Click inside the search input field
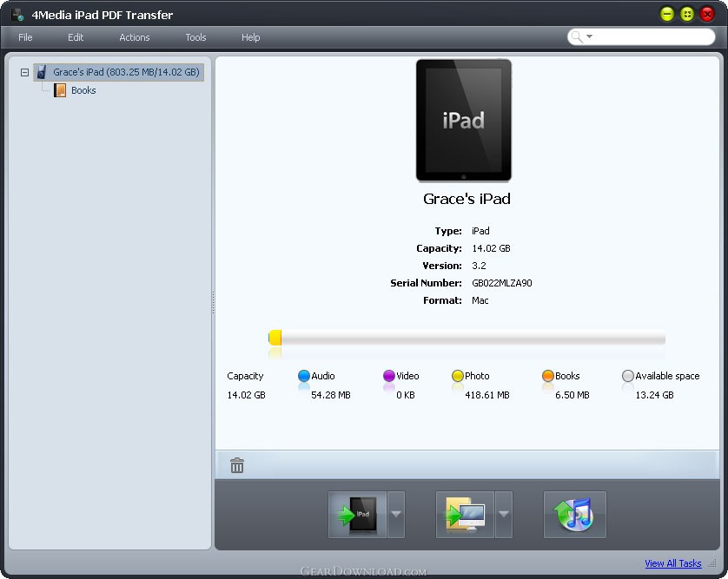This screenshot has height=579, width=728. click(652, 36)
